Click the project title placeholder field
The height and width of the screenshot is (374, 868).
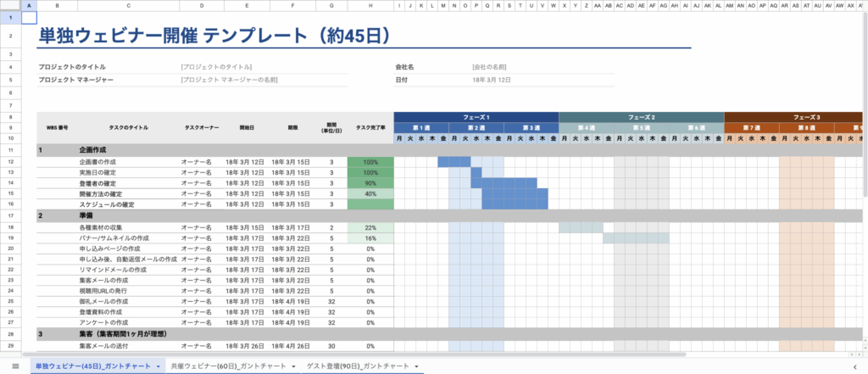coord(216,66)
